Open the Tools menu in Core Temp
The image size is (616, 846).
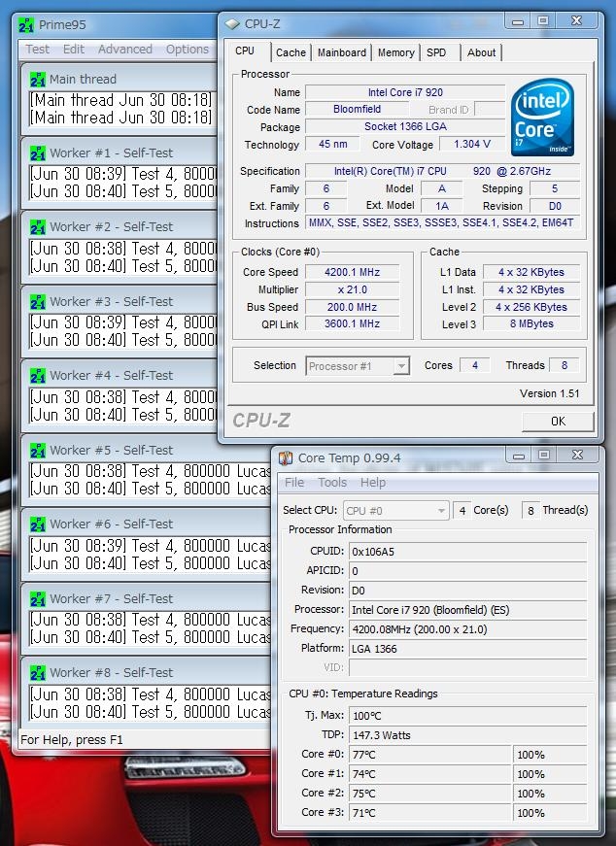pyautogui.click(x=332, y=483)
